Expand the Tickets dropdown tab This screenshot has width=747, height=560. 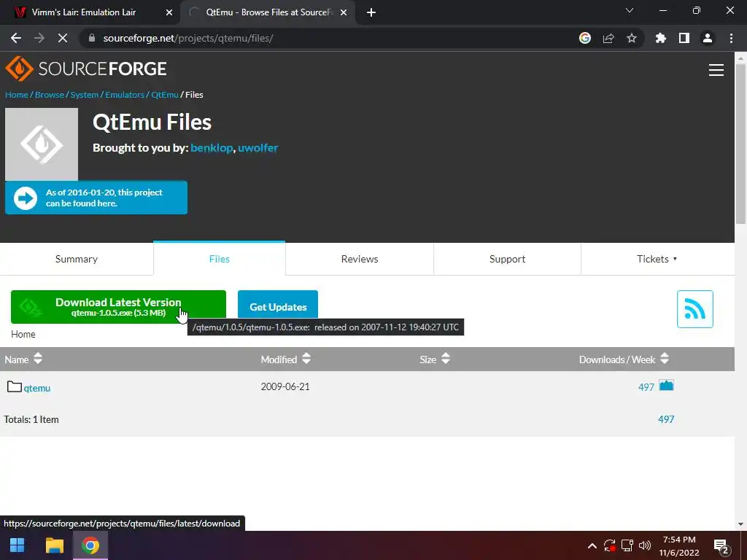pos(657,259)
